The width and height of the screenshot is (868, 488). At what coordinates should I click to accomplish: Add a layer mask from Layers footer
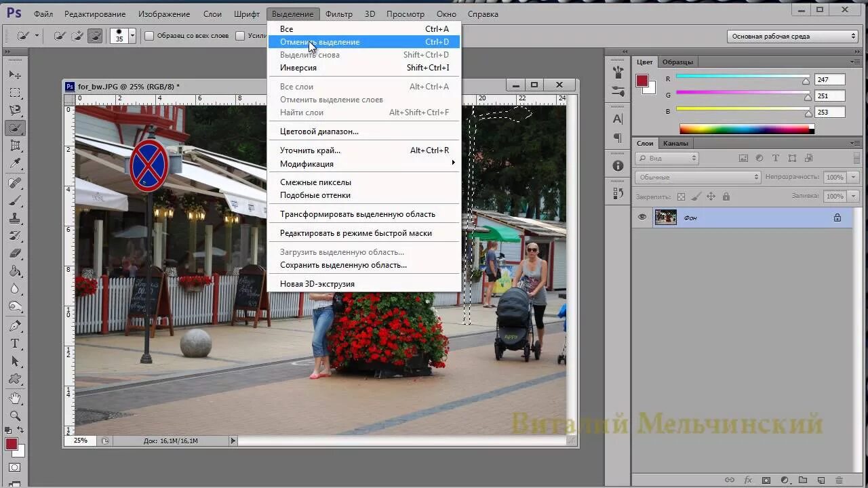click(x=766, y=480)
